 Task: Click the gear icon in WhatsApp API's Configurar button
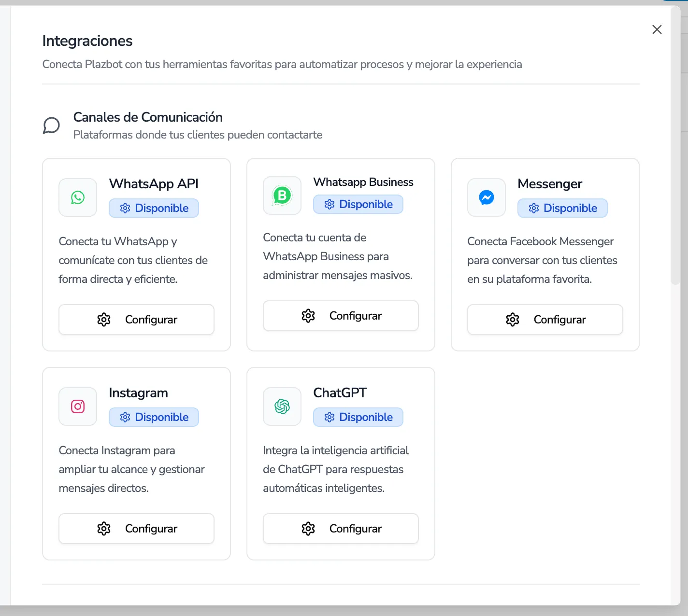coord(104,320)
